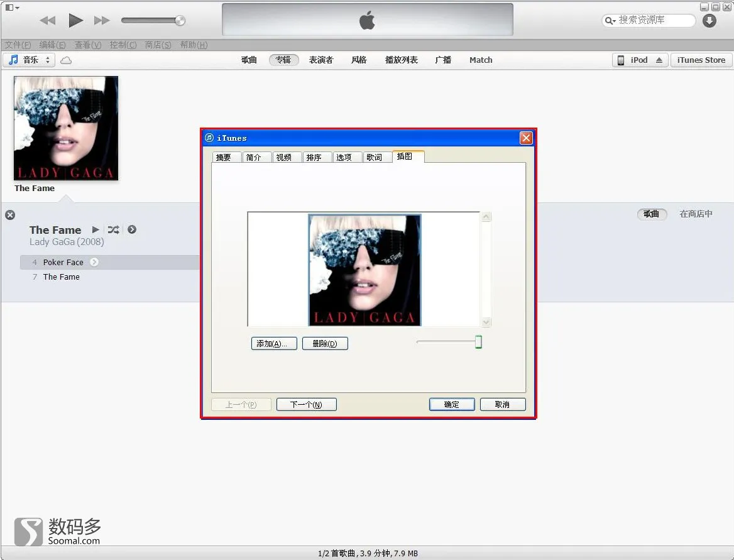Select the 专辑 view tab
The width and height of the screenshot is (734, 560).
283,60
